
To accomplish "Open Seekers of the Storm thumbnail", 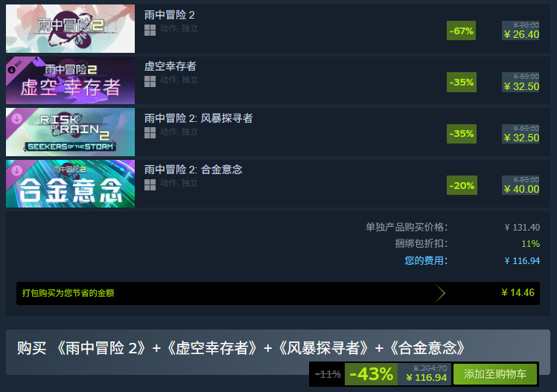I will click(70, 132).
